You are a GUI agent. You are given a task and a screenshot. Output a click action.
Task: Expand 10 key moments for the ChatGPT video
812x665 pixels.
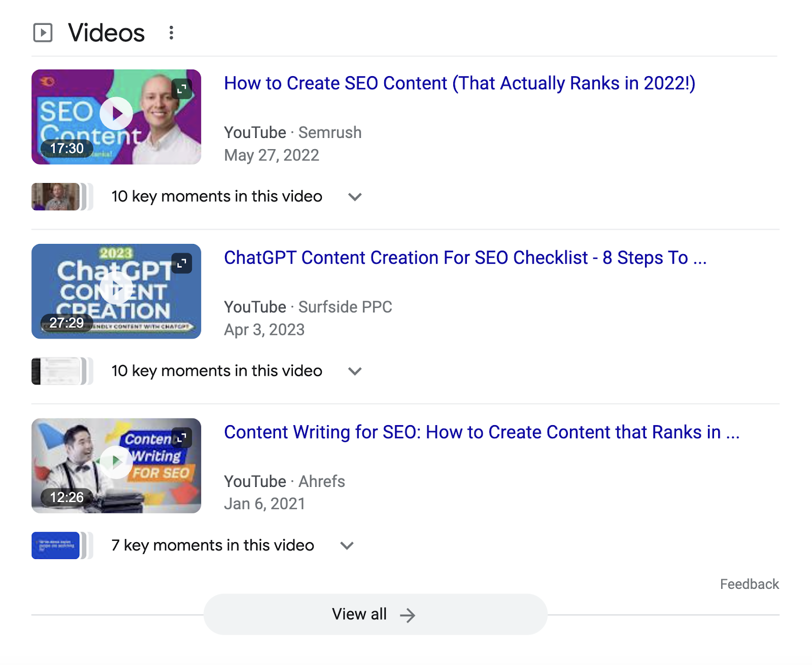(355, 371)
